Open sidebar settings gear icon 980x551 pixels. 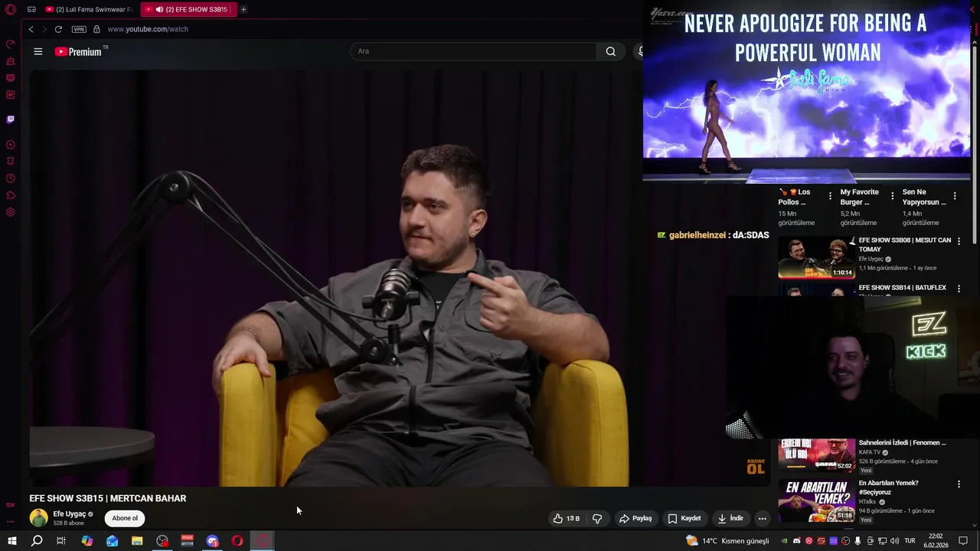11,212
